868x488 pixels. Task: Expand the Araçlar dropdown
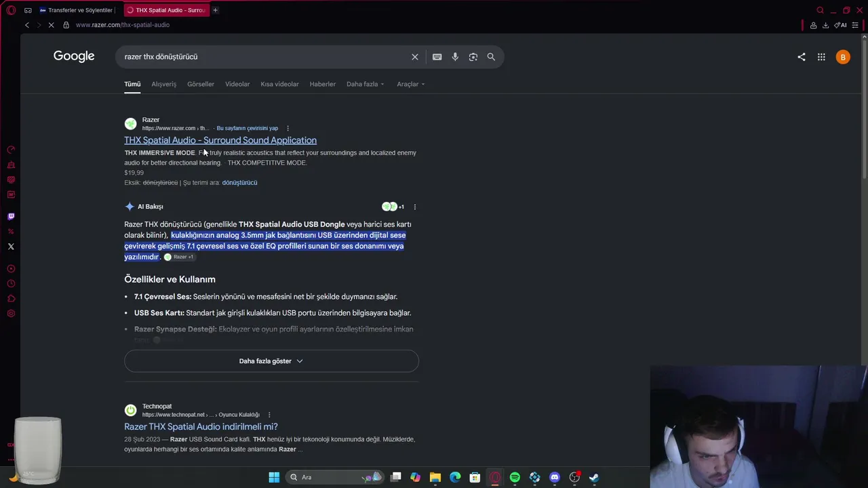pyautogui.click(x=411, y=84)
